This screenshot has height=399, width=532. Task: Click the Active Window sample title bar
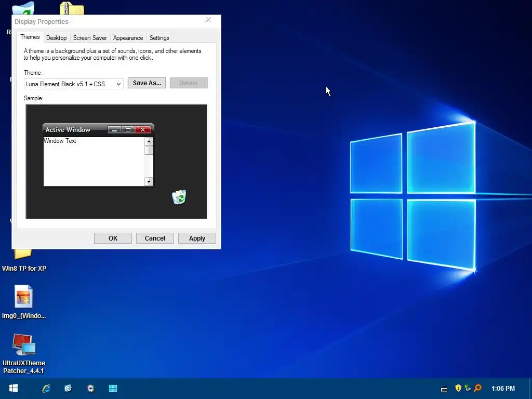coord(98,129)
